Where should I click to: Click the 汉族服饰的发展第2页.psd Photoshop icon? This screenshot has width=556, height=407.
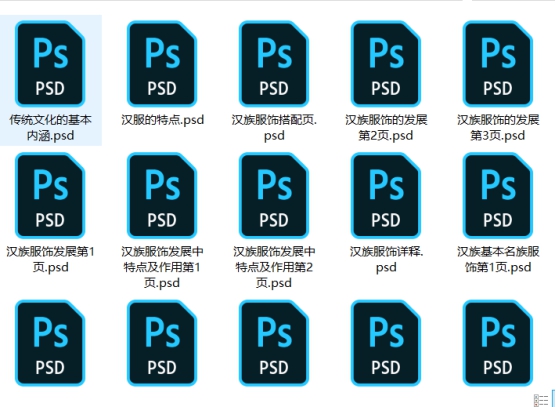click(386, 63)
